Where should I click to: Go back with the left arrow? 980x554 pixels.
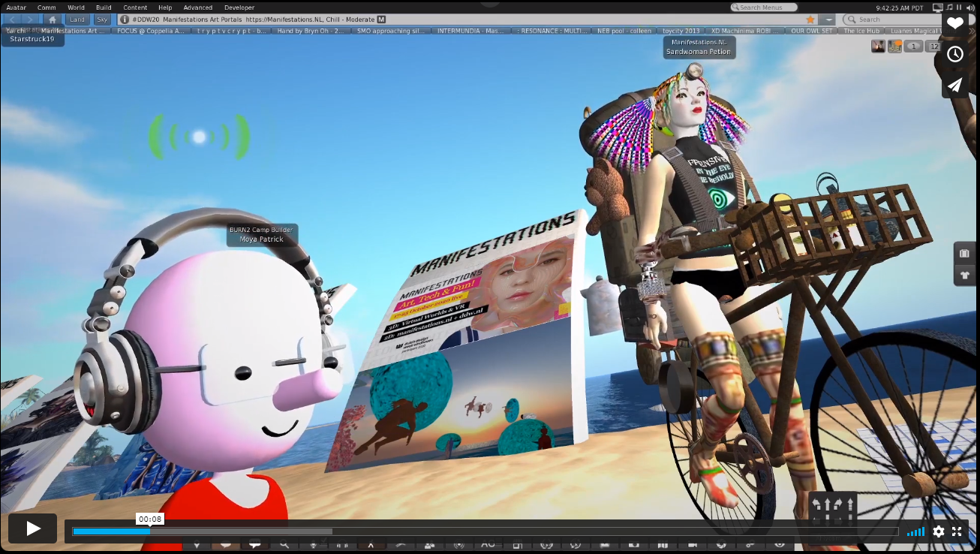pos(12,20)
